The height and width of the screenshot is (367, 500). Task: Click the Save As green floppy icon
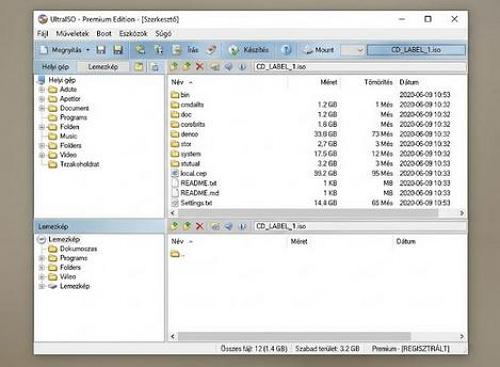point(118,50)
